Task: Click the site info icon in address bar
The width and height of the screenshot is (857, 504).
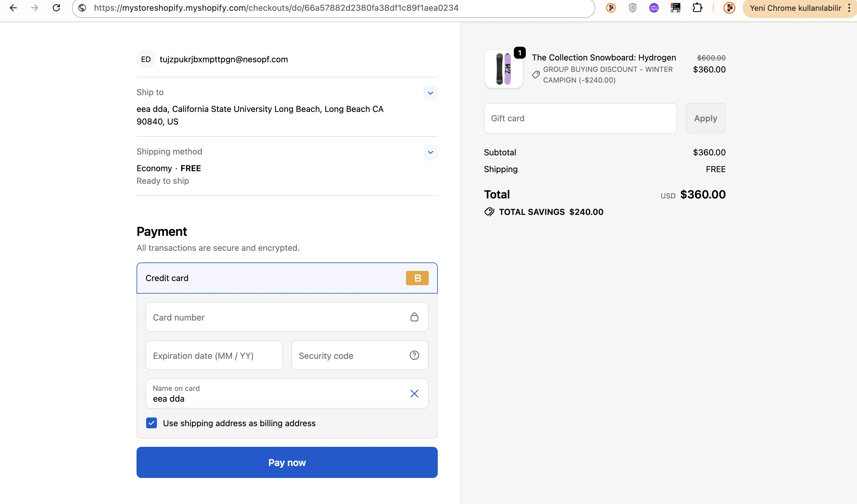Action: (x=82, y=8)
